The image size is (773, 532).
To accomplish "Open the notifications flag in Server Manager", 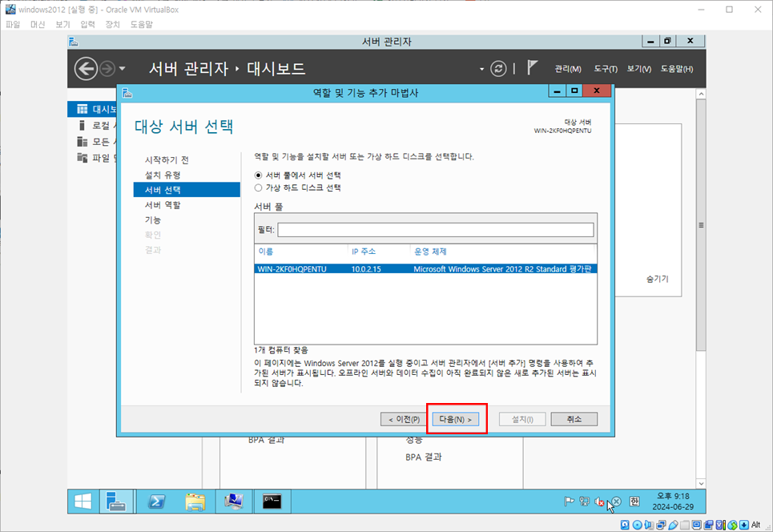I will (531, 67).
